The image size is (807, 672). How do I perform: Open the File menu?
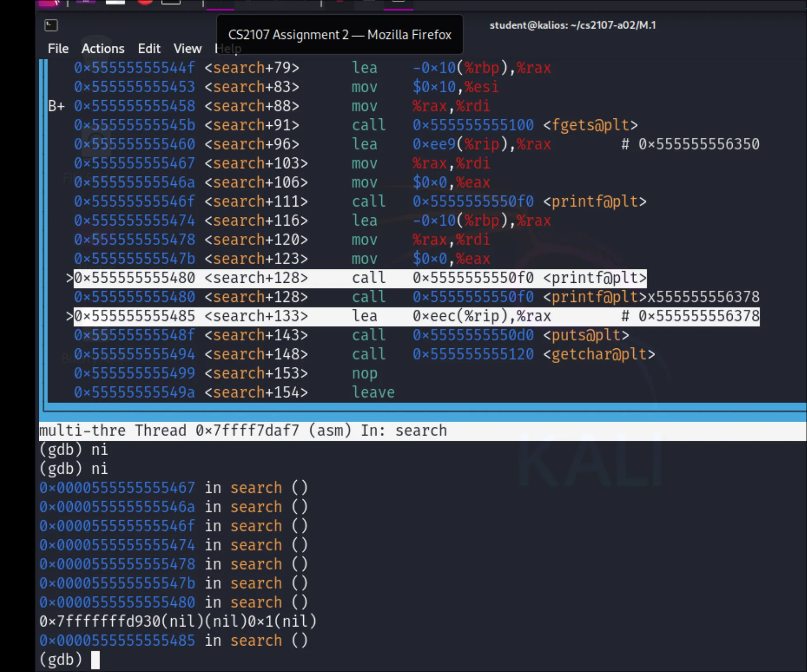tap(58, 49)
